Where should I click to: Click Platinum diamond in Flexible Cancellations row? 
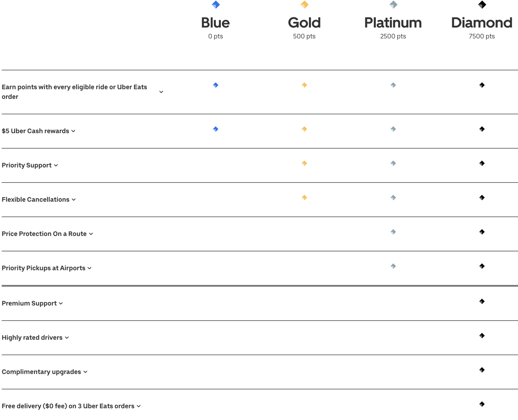pos(393,198)
